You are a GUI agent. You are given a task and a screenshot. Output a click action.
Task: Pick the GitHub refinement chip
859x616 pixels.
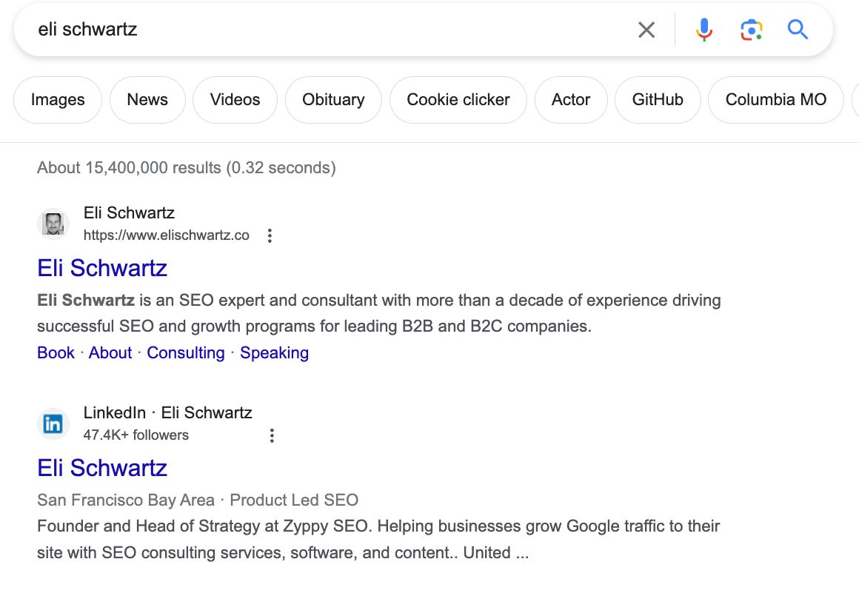click(658, 100)
